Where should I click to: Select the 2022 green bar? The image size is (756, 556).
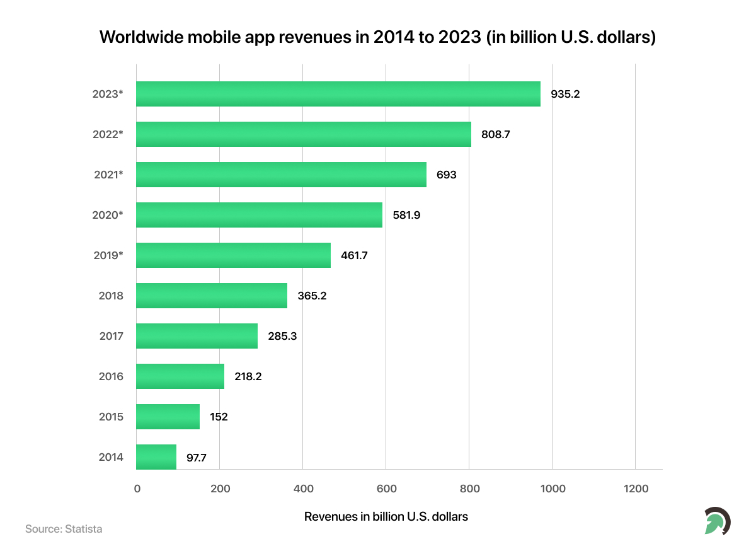coord(303,134)
